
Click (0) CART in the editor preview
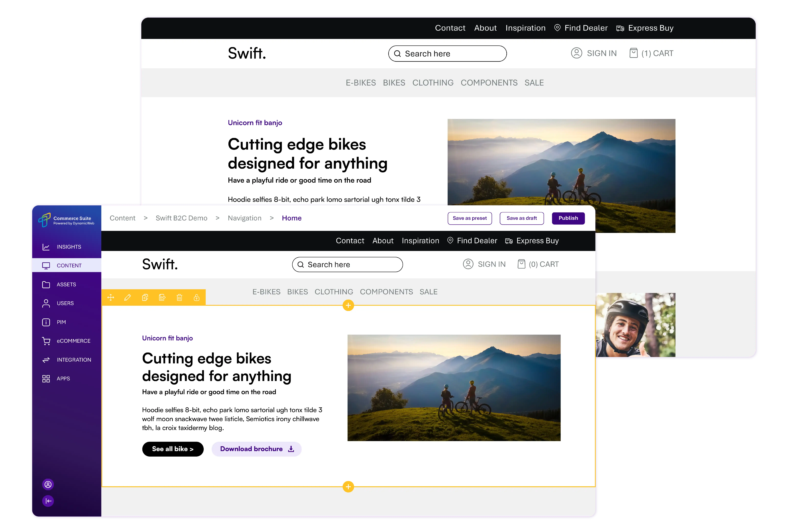click(538, 264)
